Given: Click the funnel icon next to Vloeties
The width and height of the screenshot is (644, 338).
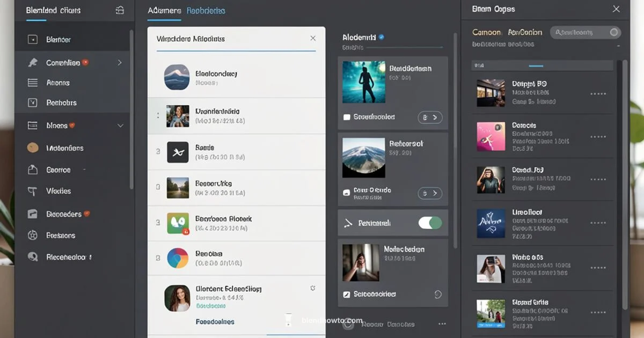Looking at the screenshot, I should point(33,191).
